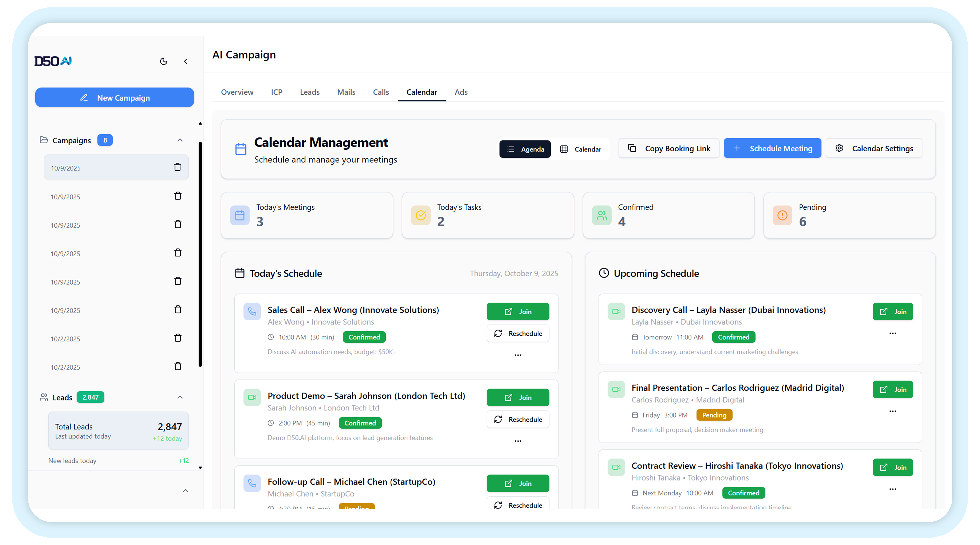This screenshot has height=545, width=980.
Task: Switch to Agenda view
Action: point(525,149)
